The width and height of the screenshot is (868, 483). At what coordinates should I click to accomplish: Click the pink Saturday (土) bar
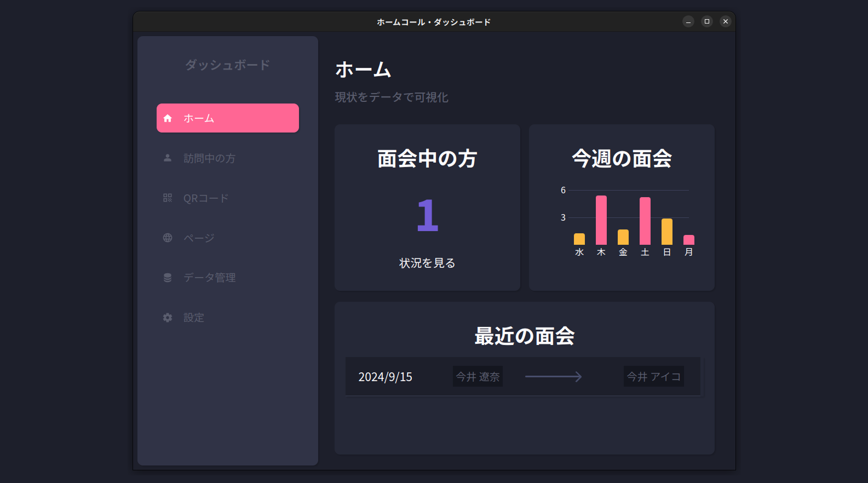click(x=645, y=221)
